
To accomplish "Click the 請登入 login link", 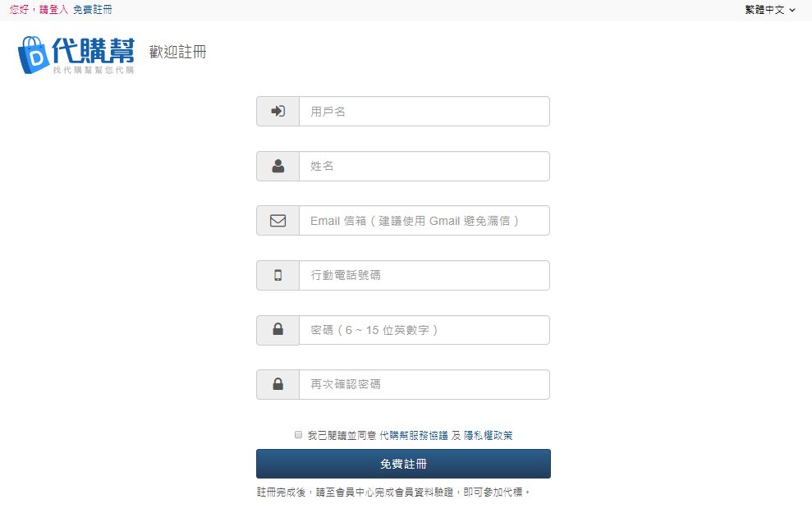I will (x=54, y=10).
